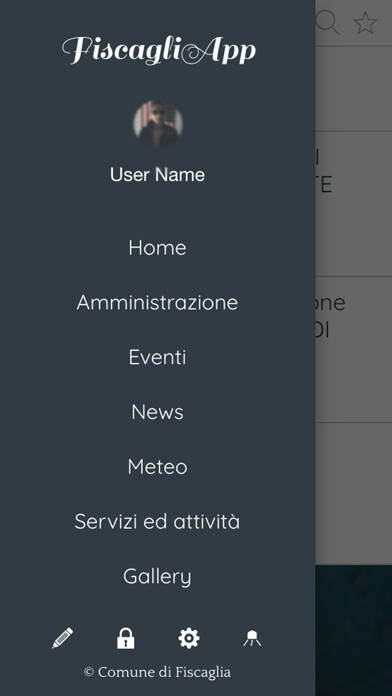Open the Amministrazione section
392x696 pixels.
point(158,303)
